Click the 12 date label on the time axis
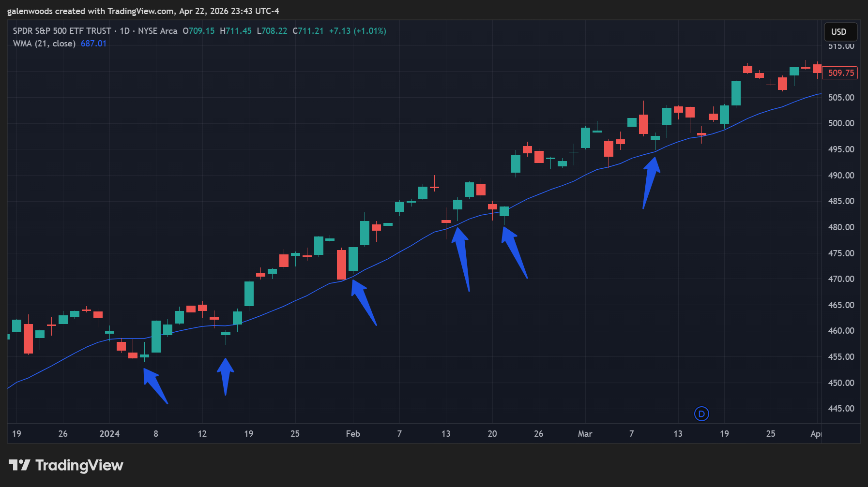 coord(202,434)
